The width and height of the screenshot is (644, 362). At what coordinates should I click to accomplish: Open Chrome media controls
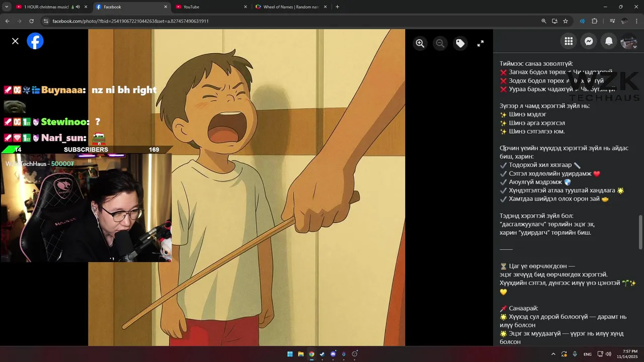pos(612,21)
